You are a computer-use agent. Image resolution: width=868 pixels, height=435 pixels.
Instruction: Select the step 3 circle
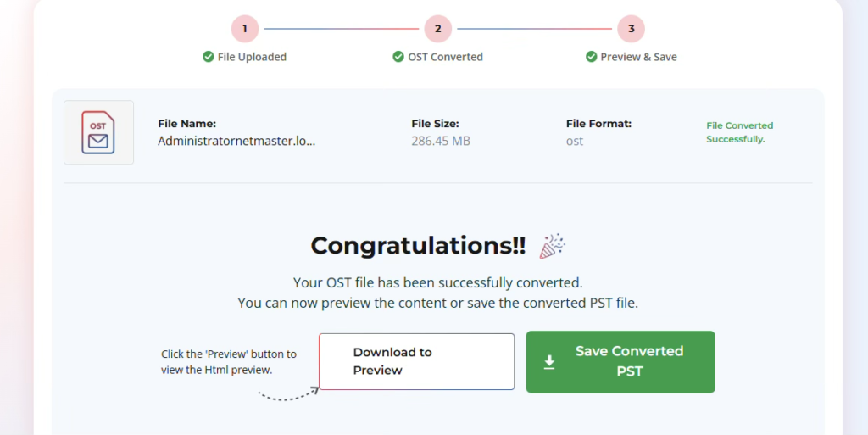631,29
